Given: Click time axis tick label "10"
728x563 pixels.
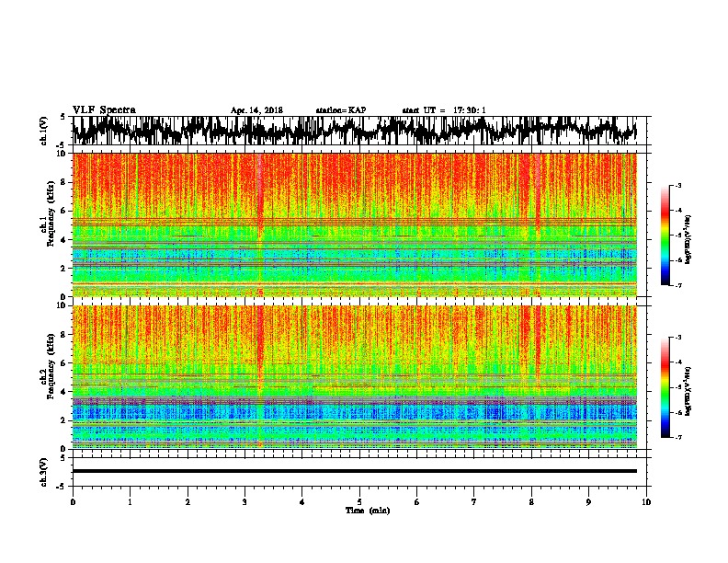Looking at the screenshot, I should click(x=646, y=501).
